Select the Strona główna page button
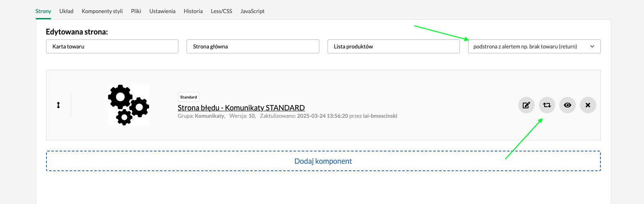This screenshot has height=204, width=644. click(253, 46)
